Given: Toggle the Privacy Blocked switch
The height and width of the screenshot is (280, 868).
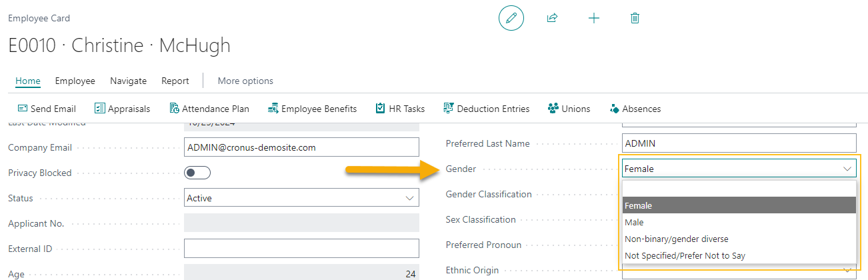Looking at the screenshot, I should point(197,173).
